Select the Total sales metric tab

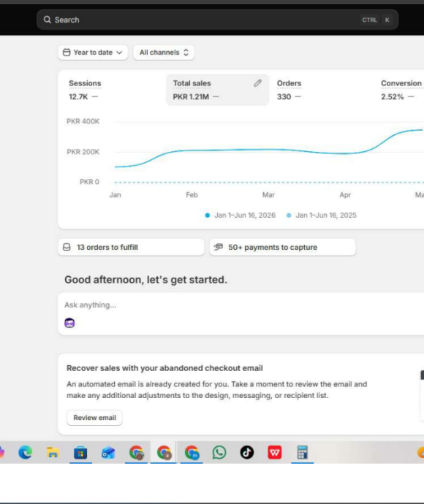217,90
